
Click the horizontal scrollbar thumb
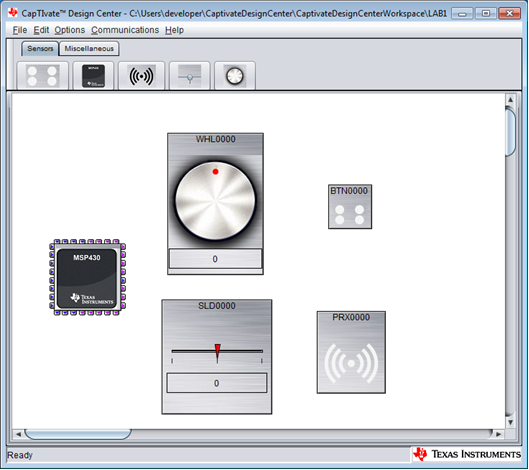[x=78, y=434]
